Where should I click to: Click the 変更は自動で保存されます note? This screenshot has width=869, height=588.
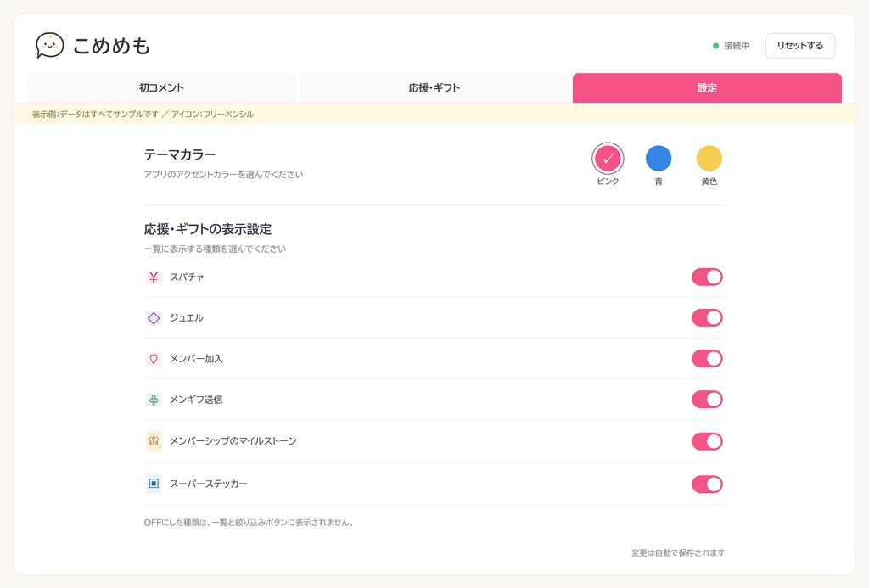click(x=678, y=552)
